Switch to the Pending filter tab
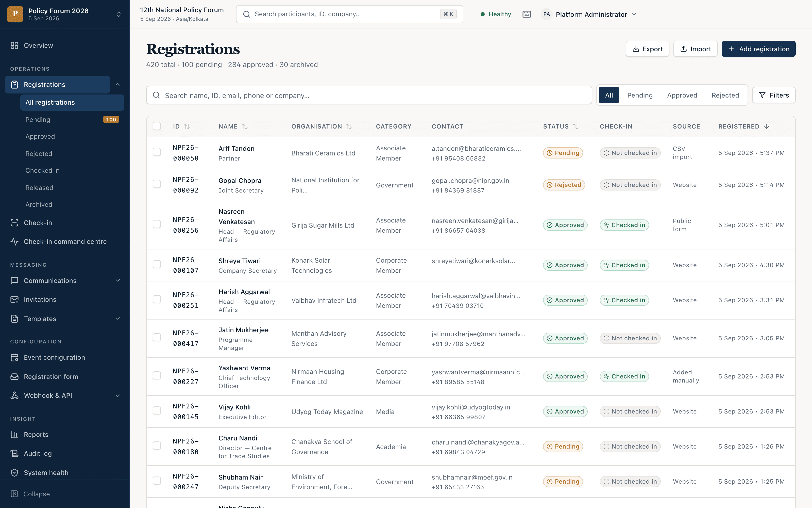The image size is (812, 508). click(640, 95)
